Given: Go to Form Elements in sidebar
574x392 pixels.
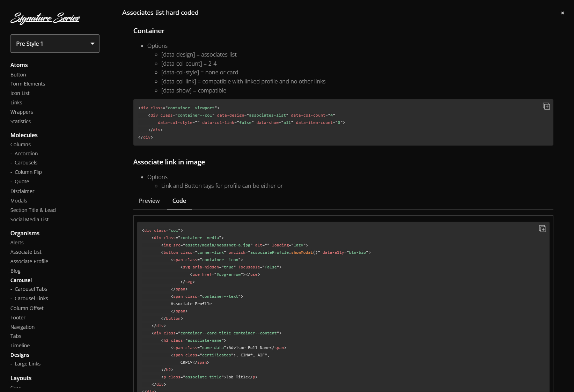Looking at the screenshot, I should (28, 84).
